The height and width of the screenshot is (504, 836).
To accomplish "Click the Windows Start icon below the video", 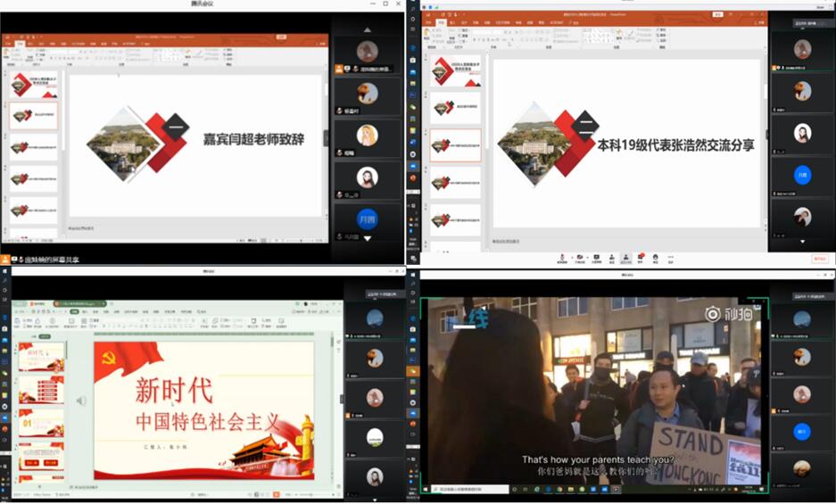I will (x=427, y=490).
